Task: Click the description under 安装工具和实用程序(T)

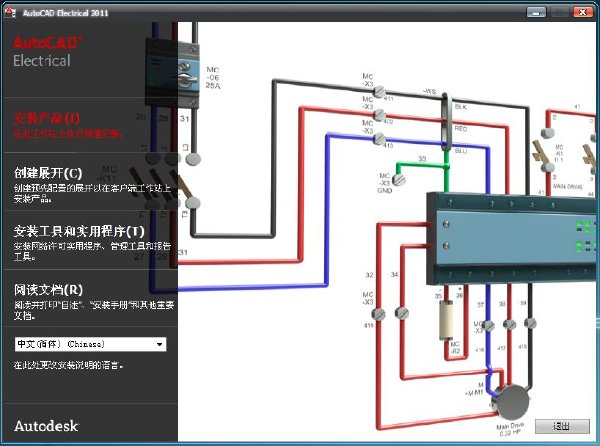Action: [92, 251]
